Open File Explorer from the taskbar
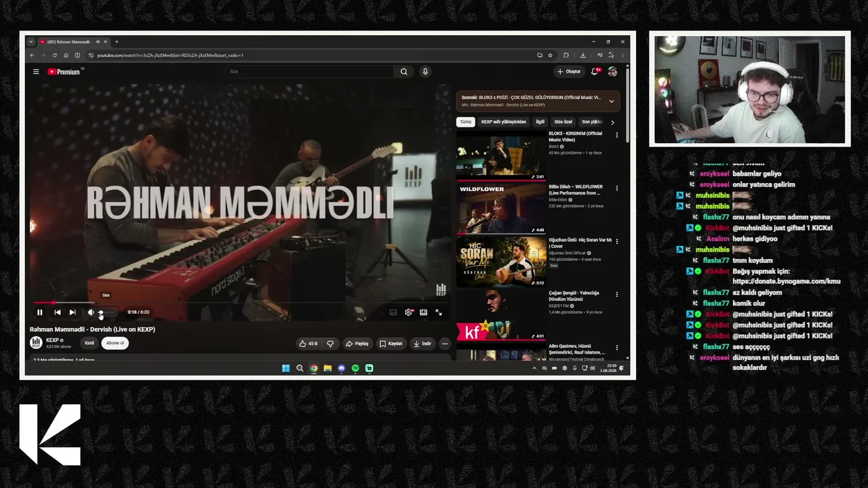 328,368
